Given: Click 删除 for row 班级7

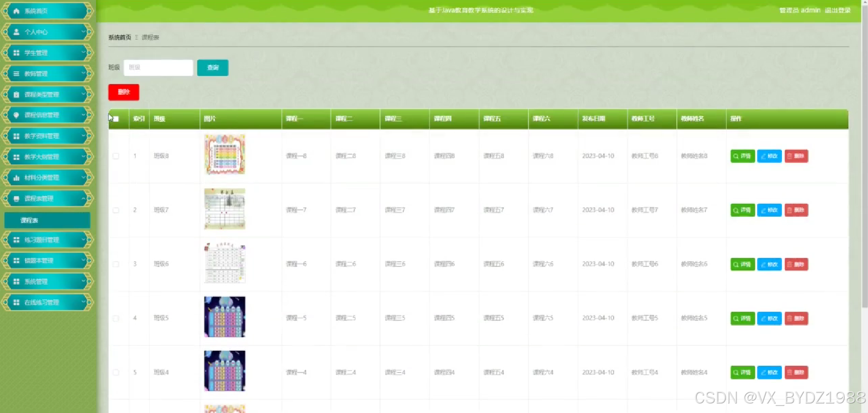Looking at the screenshot, I should click(x=796, y=210).
